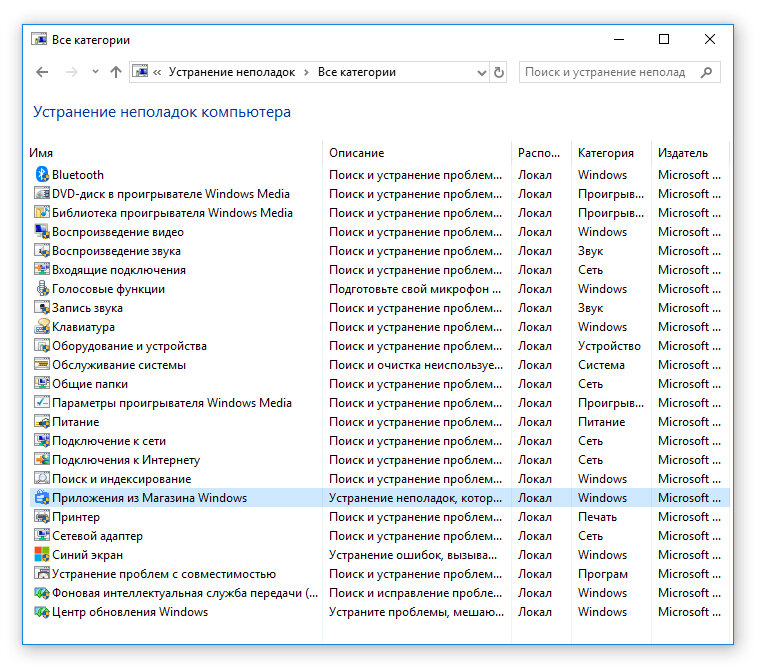Click the Обслуживание системы icon
The width and height of the screenshot is (759, 667).
point(42,364)
